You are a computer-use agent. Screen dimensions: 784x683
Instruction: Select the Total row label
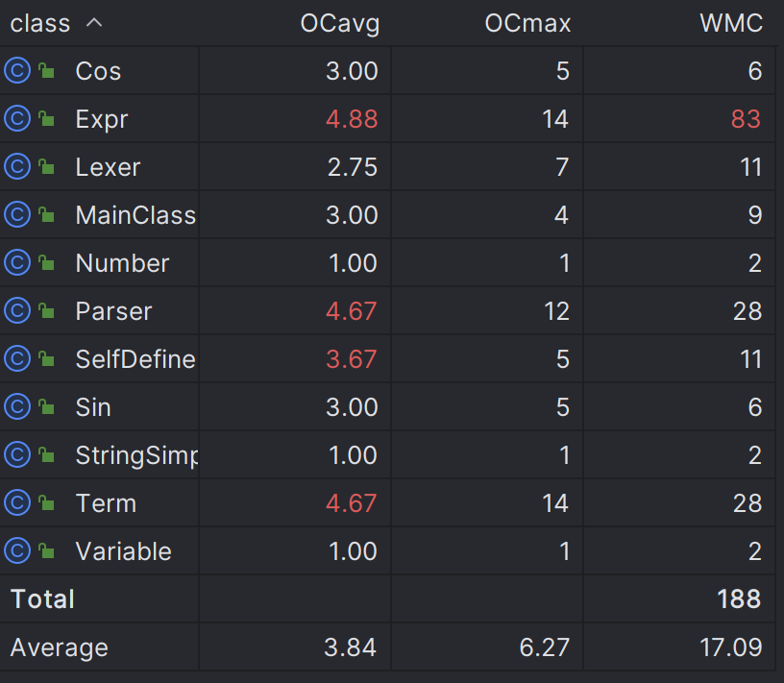tap(42, 599)
